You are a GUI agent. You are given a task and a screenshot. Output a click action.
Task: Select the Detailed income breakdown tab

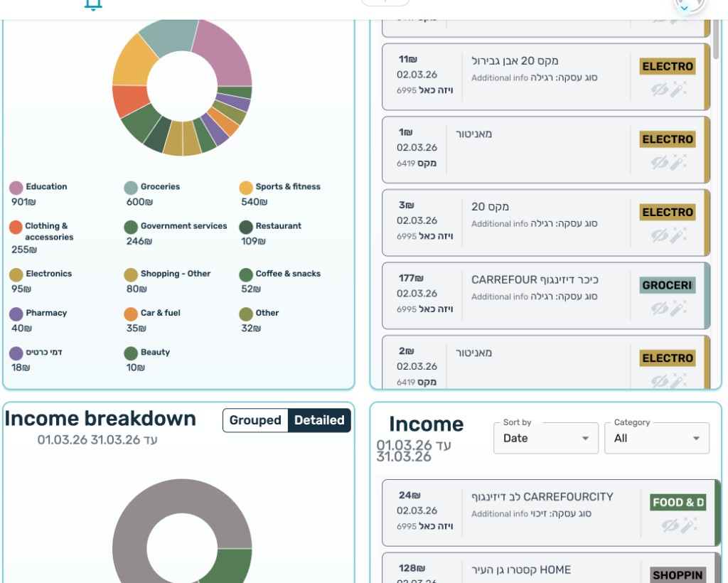319,420
